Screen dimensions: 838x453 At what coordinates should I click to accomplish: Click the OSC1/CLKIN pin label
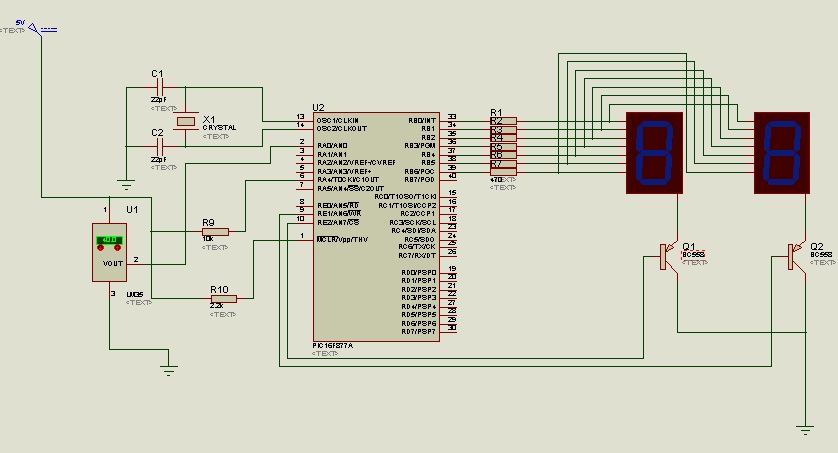pos(338,121)
